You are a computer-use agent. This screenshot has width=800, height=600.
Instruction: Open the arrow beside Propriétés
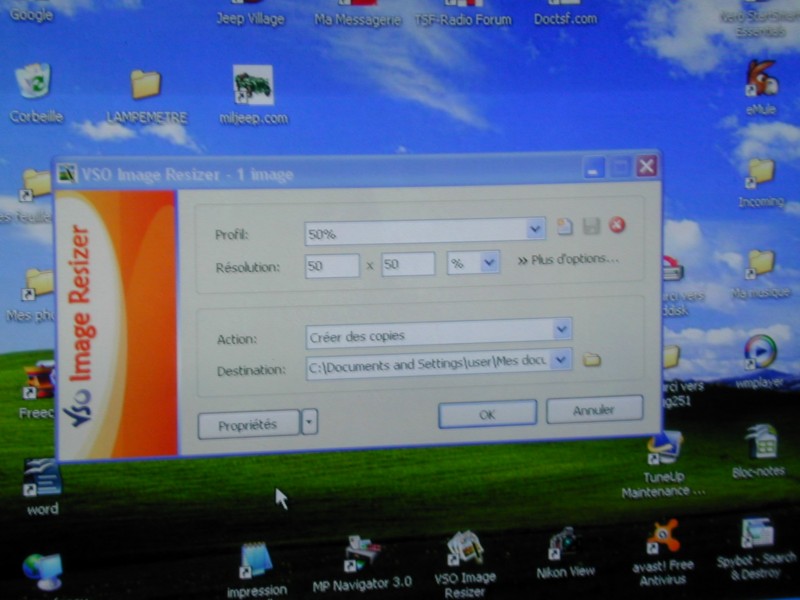[x=309, y=422]
